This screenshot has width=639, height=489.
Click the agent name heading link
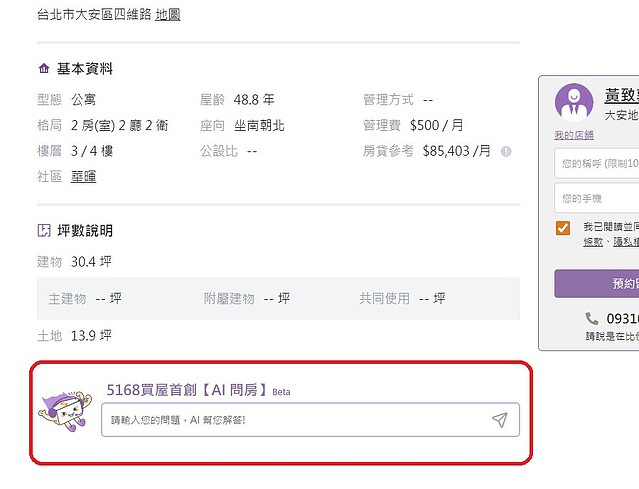(622, 95)
